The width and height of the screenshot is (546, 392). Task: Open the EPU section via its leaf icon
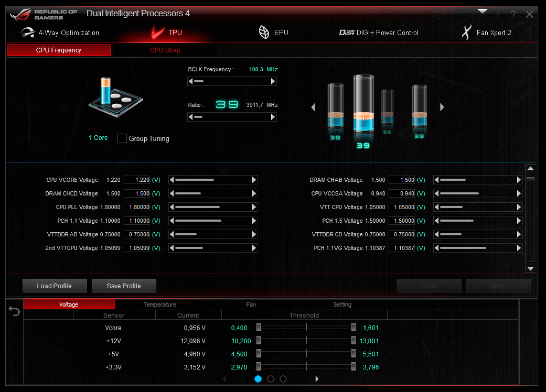[264, 32]
